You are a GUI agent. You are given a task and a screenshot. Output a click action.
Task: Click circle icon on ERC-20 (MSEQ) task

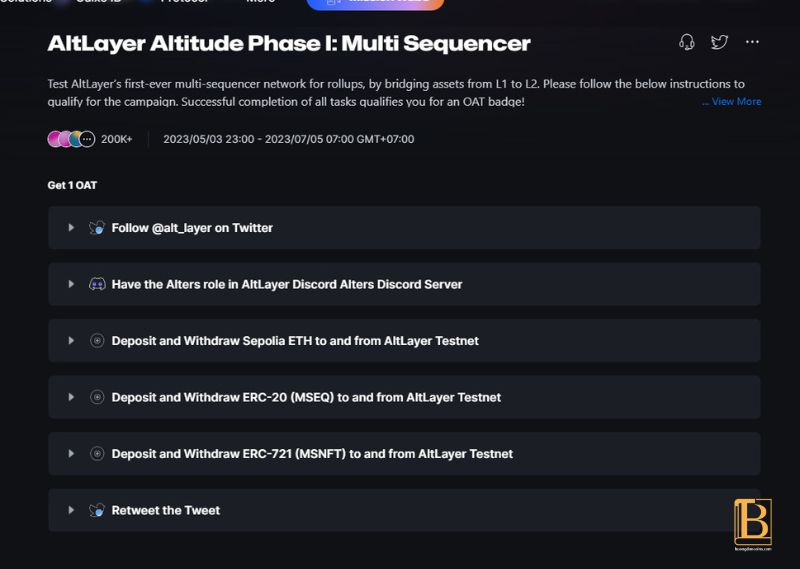click(97, 397)
